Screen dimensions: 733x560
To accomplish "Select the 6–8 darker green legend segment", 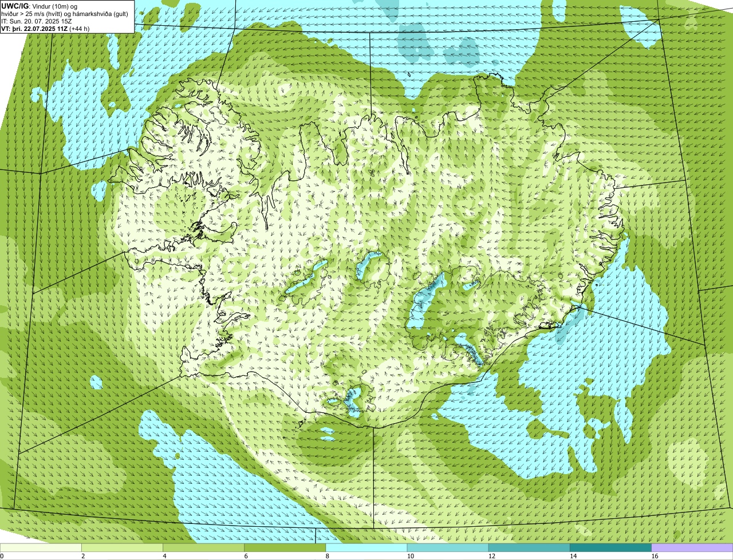I will click(285, 547).
